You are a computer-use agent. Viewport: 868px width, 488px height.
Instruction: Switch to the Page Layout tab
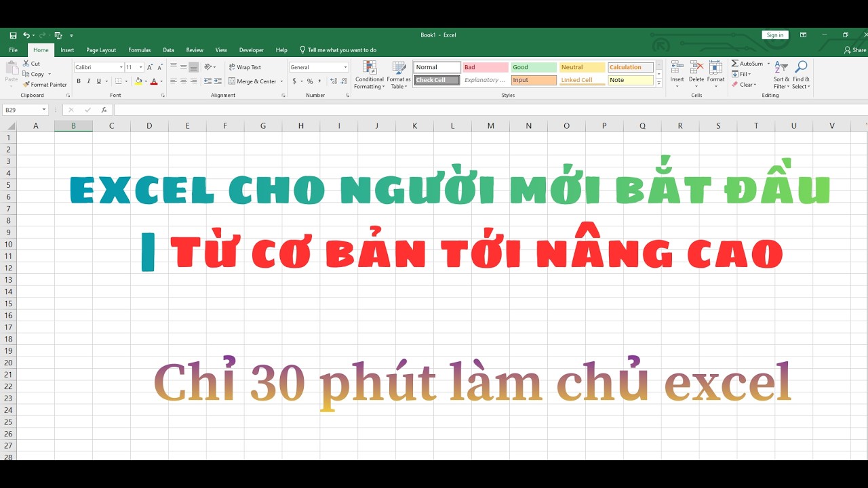[101, 50]
